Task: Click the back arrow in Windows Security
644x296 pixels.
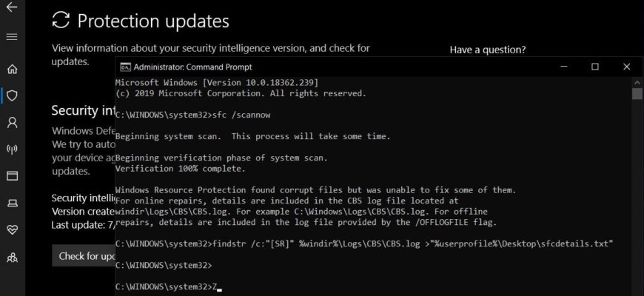Action: pyautogui.click(x=12, y=7)
